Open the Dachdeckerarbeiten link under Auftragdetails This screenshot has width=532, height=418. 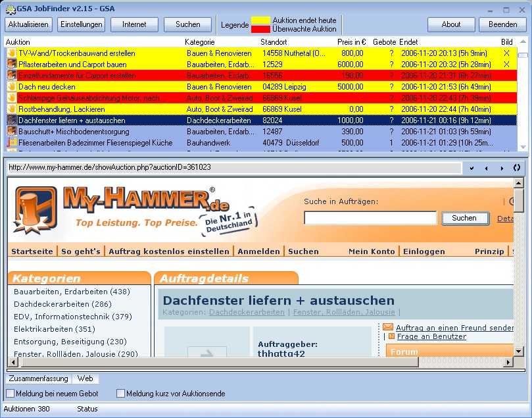coord(247,312)
